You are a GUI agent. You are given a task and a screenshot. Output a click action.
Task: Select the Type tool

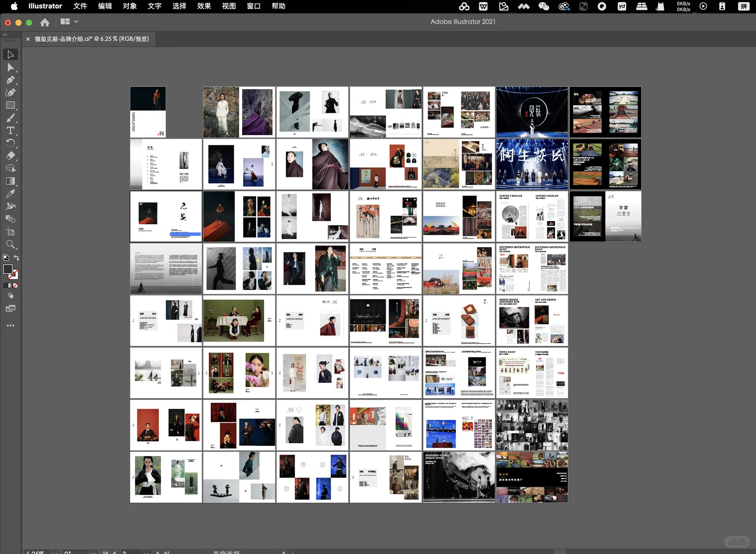[x=10, y=130]
